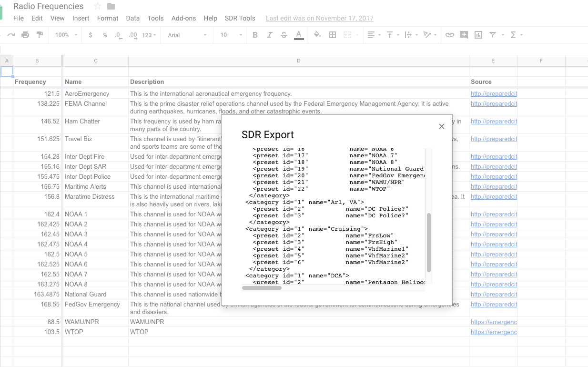
Task: Open the 123 number format dropdown
Action: (x=149, y=35)
